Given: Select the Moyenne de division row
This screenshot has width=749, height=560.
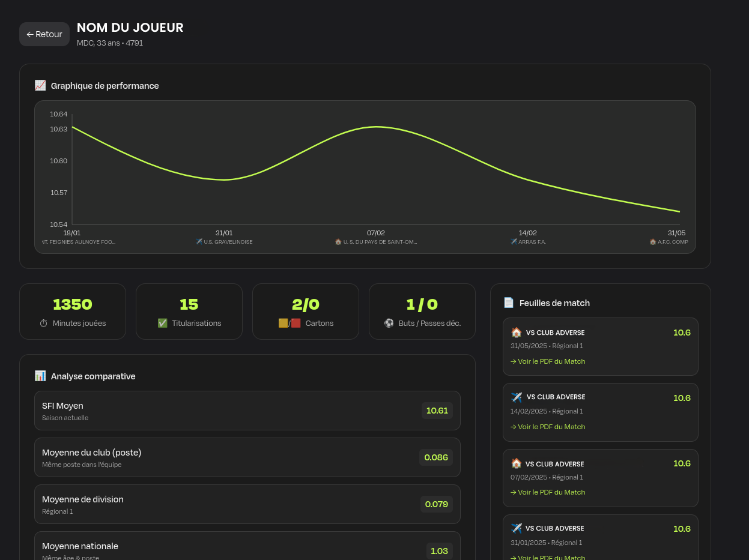Looking at the screenshot, I should 247,504.
